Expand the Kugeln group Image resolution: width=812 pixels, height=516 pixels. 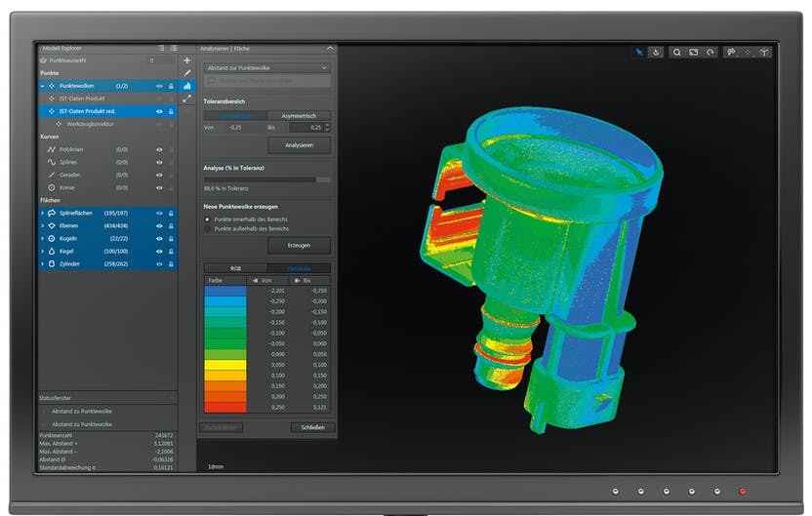click(43, 239)
